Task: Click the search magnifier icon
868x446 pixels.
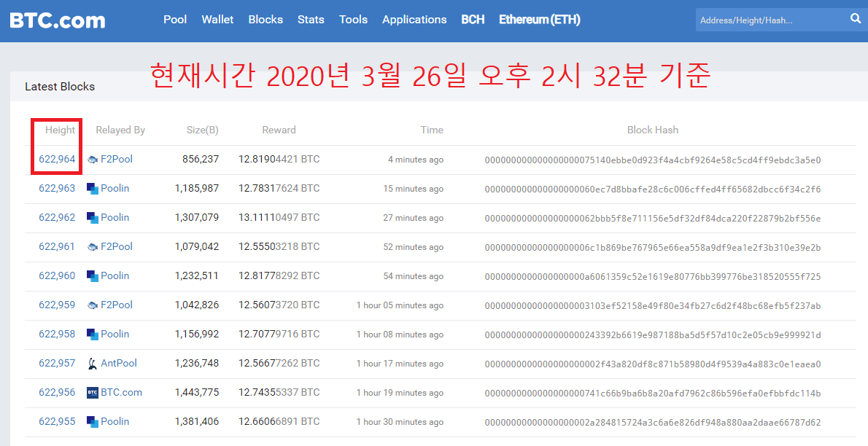Action: point(856,19)
